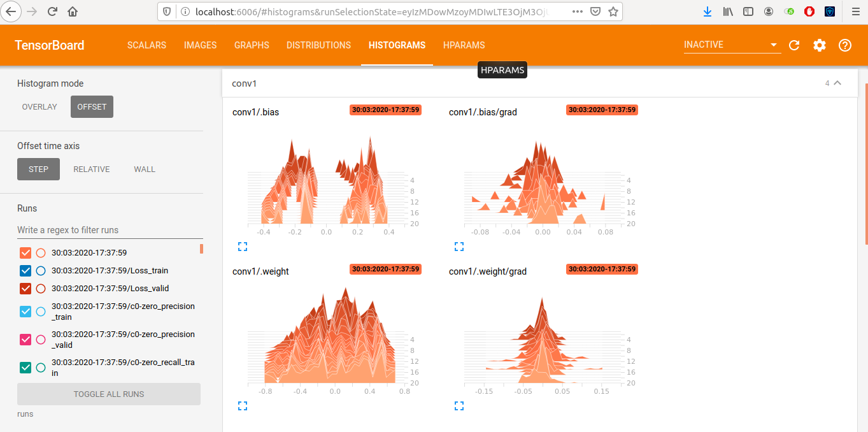Open Firefox hamburger menu
The height and width of the screenshot is (432, 868).
pos(855,11)
